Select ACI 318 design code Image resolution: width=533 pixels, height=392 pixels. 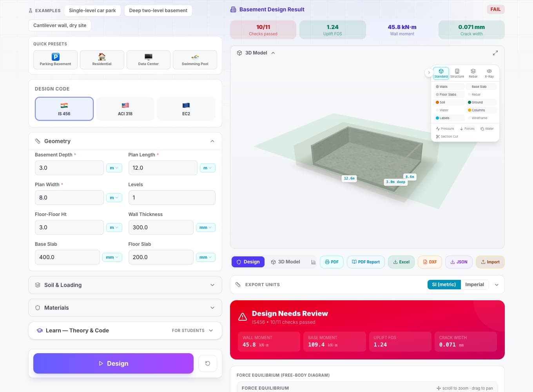pyautogui.click(x=125, y=109)
